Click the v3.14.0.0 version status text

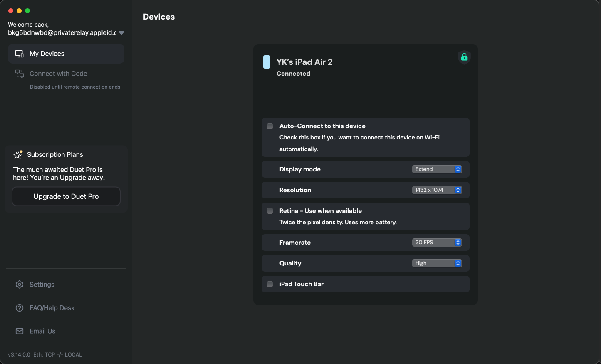point(45,354)
